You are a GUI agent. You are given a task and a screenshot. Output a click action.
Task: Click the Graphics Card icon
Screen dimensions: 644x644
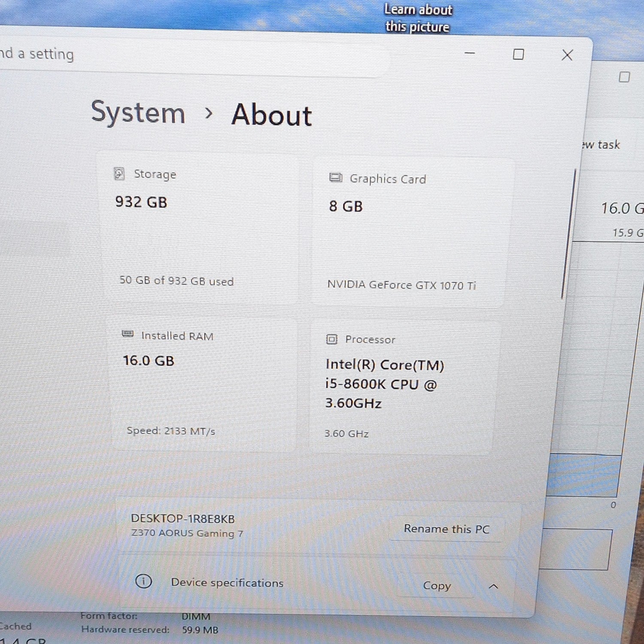click(335, 177)
